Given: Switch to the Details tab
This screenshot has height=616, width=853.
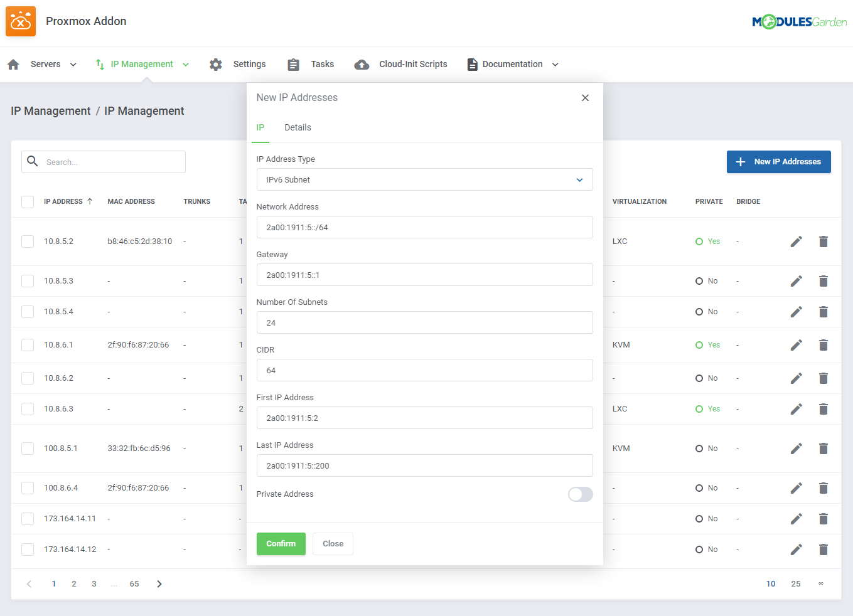Looking at the screenshot, I should (x=298, y=127).
